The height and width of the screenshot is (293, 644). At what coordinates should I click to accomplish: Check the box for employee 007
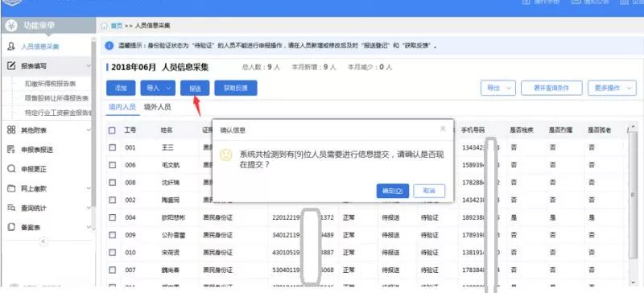112,270
